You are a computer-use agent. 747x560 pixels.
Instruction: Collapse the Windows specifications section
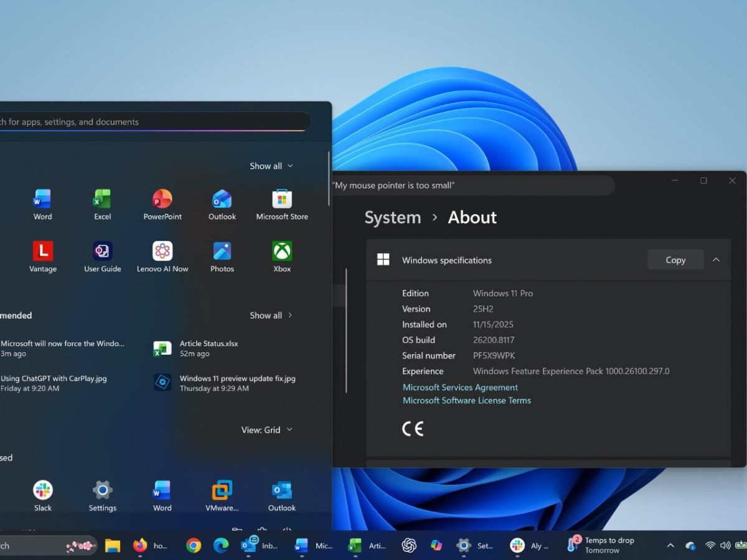(716, 260)
